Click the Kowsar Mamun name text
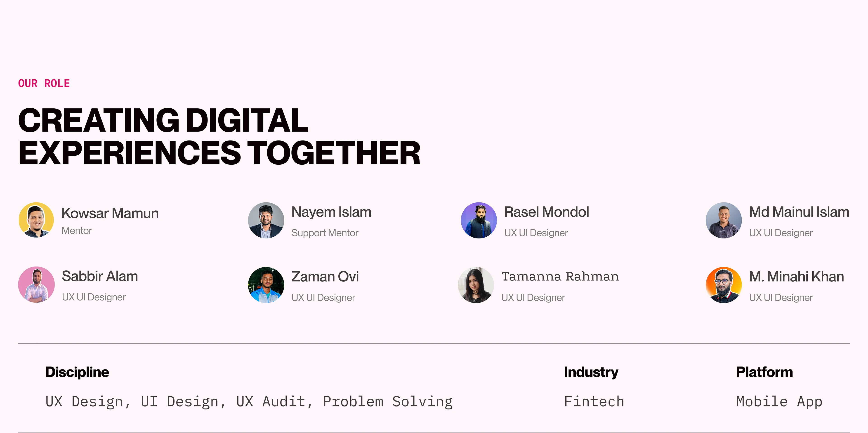Screen dimensions: 868x433 coord(110,213)
